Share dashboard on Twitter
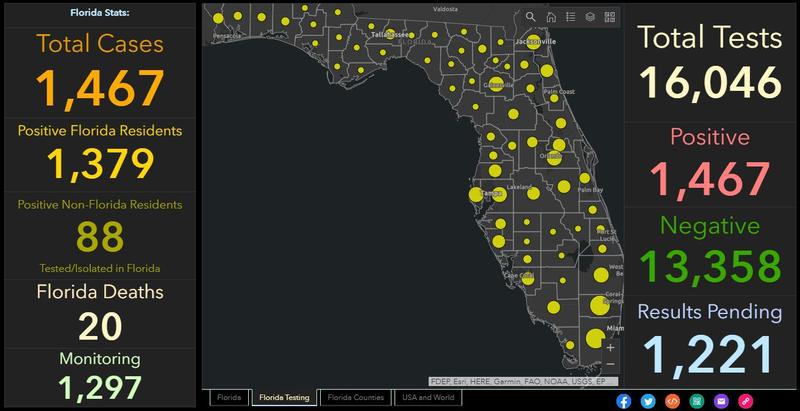Viewport: 800px width, 411px height. tap(649, 400)
